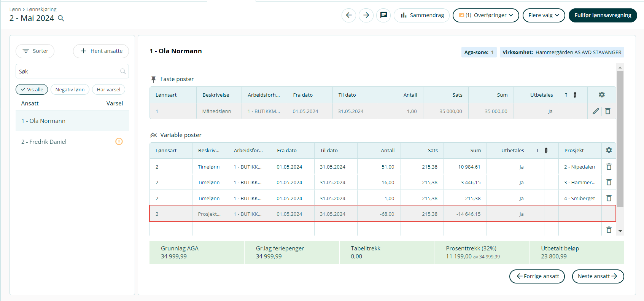The height and width of the screenshot is (301, 644).
Task: Delete the 2 - Nipedalen Timelønn row
Action: [x=609, y=167]
